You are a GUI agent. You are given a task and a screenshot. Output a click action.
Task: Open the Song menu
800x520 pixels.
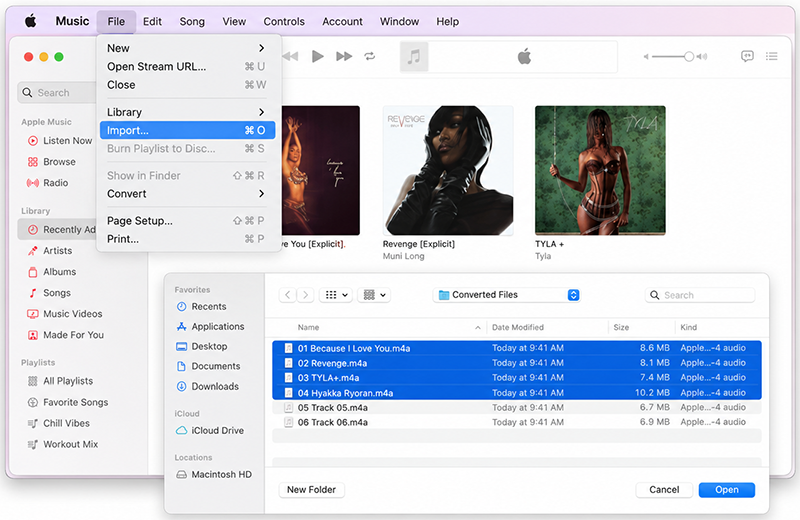(x=192, y=21)
